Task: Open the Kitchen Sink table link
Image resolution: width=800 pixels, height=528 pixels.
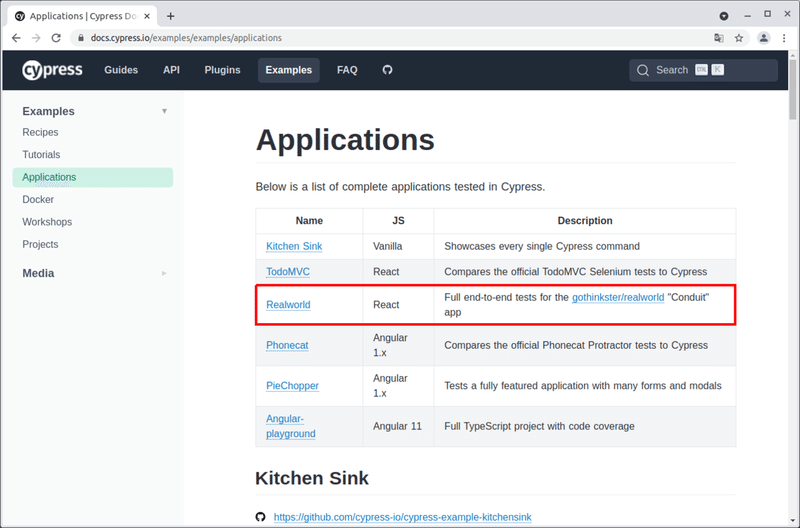Action: tap(294, 246)
